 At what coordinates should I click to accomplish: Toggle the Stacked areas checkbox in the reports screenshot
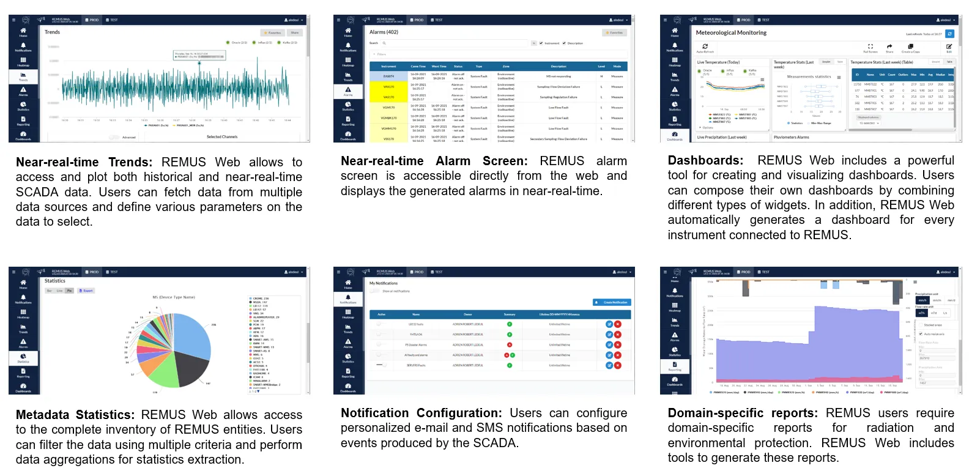coord(921,325)
